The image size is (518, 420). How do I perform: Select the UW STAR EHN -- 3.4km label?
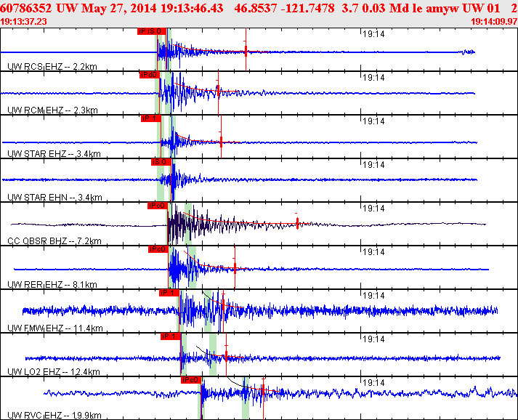[x=54, y=198]
